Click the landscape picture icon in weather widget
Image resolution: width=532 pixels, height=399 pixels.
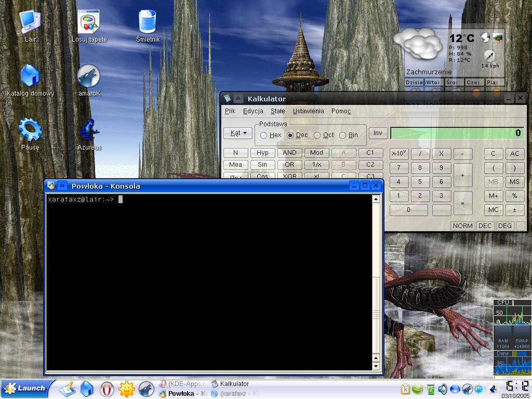498,37
